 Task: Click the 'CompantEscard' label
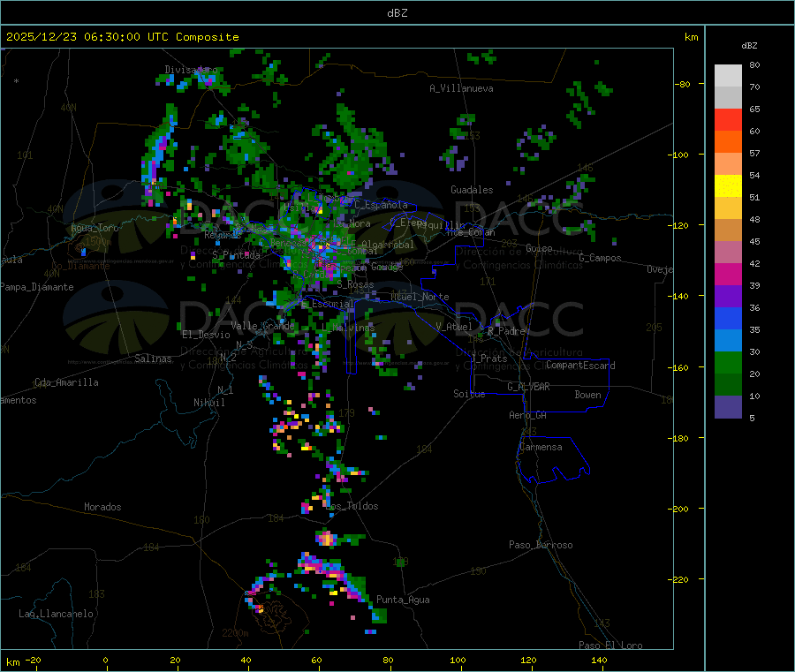580,366
